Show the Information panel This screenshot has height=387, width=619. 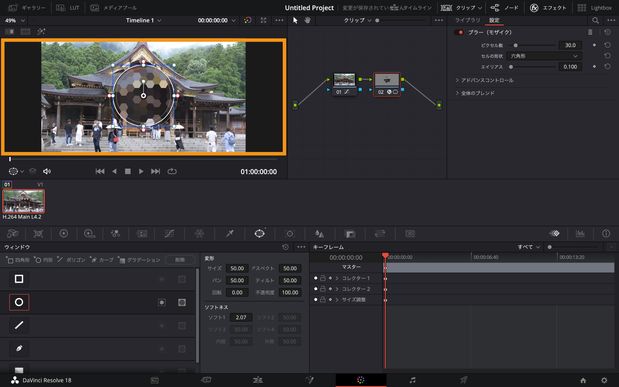[606, 234]
